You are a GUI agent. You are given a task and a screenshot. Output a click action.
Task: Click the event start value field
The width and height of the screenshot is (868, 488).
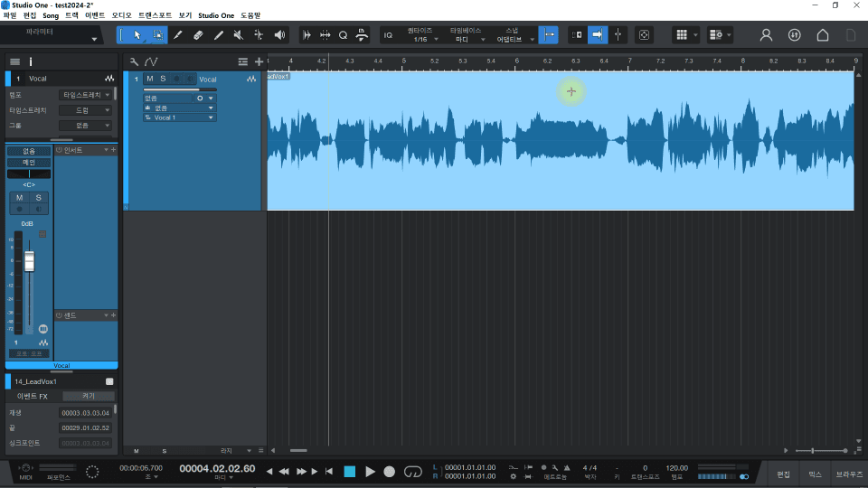click(85, 413)
